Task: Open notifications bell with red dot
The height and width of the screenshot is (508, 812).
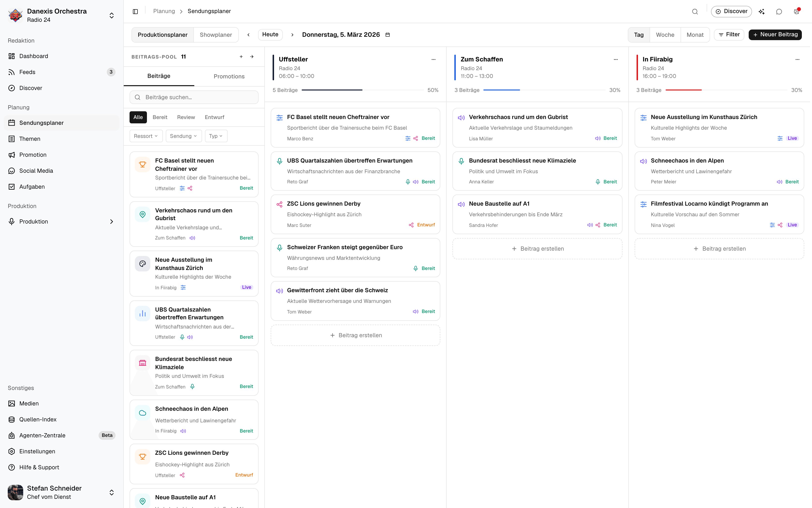Action: [797, 11]
